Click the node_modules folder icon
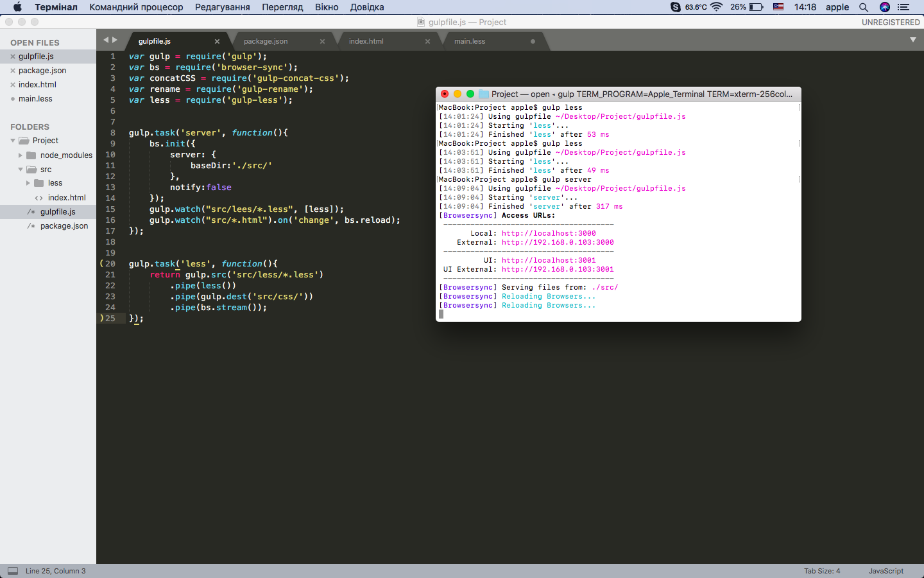 pos(31,155)
